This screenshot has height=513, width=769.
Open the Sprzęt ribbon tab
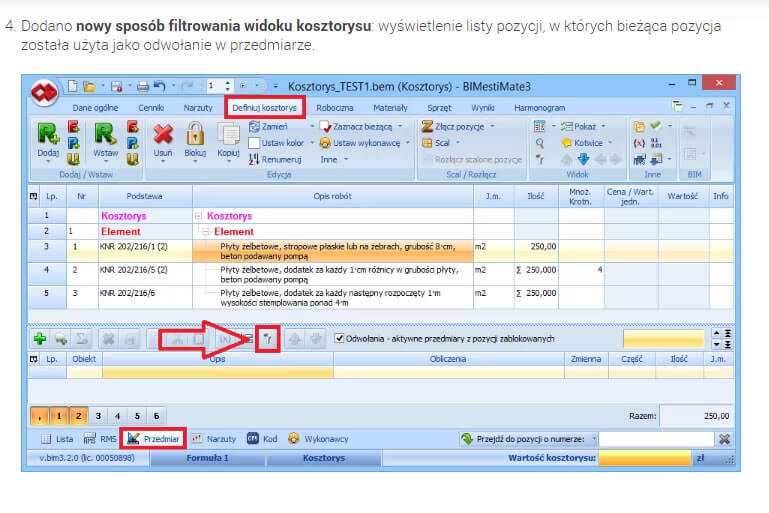coord(439,107)
